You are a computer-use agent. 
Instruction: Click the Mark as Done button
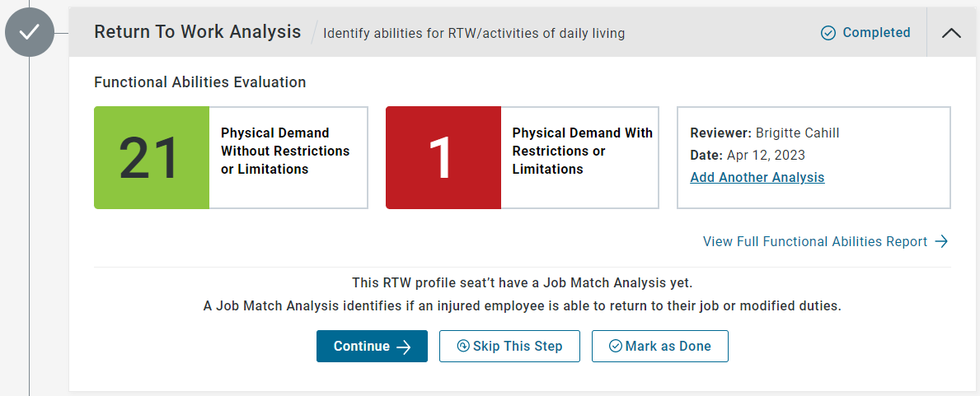tap(660, 346)
